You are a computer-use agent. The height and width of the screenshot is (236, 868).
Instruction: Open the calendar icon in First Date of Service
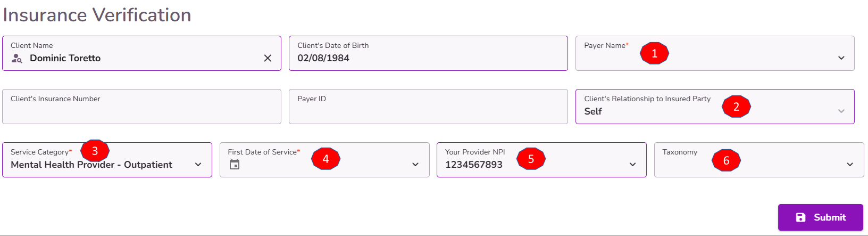click(x=235, y=165)
